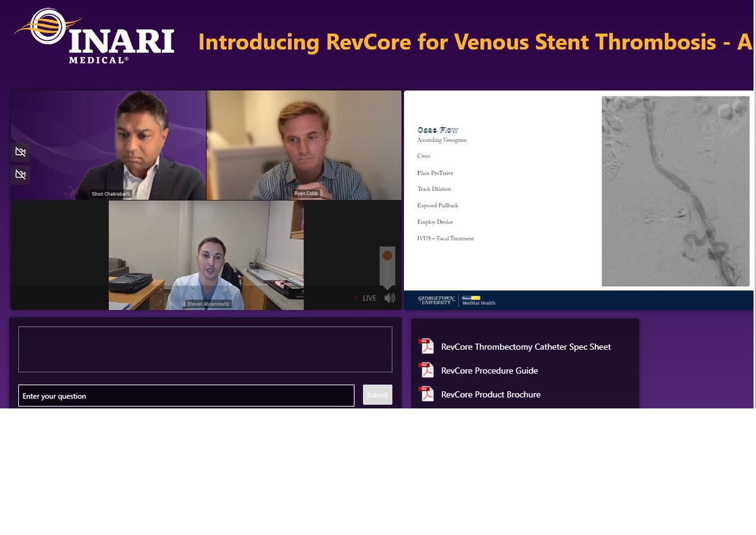Click the Inari Medical logo
This screenshot has height=535, width=756.
click(x=94, y=37)
